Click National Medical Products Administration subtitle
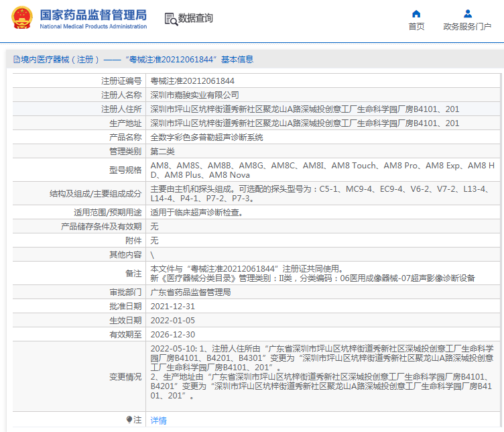Screen dimensions: 504x432 pos(93,27)
